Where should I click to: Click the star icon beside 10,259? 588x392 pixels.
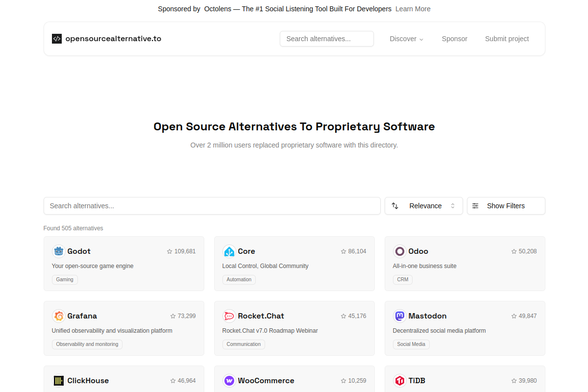point(343,381)
